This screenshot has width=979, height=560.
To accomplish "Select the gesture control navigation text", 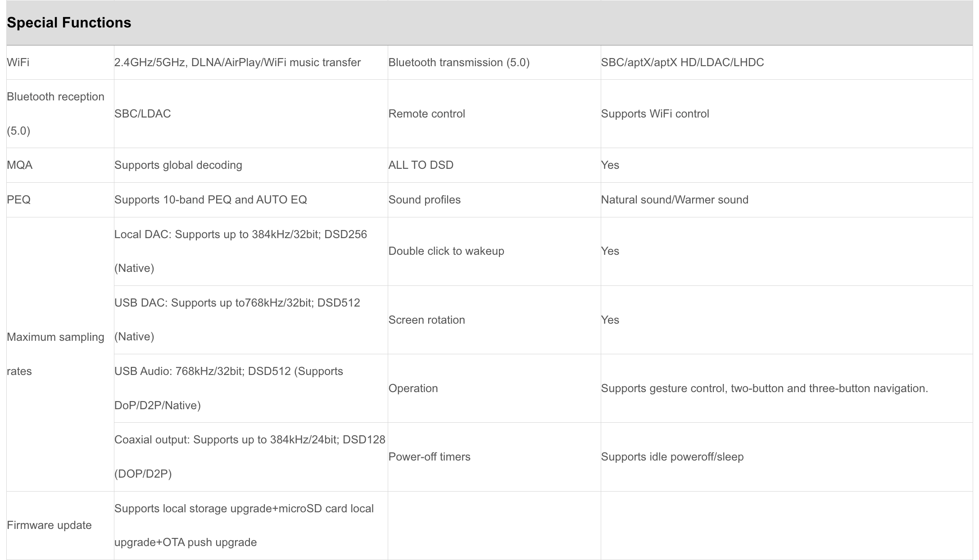I will 764,388.
